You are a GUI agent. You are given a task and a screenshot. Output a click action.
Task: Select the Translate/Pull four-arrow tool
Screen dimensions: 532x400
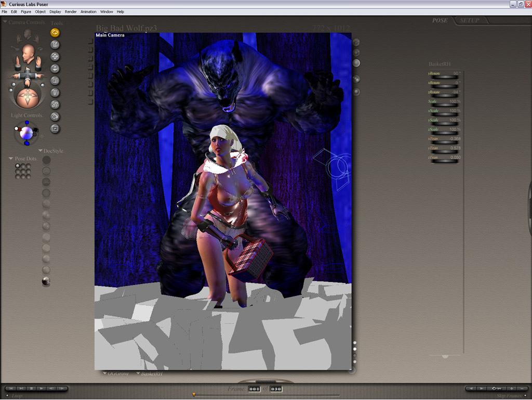coord(55,57)
